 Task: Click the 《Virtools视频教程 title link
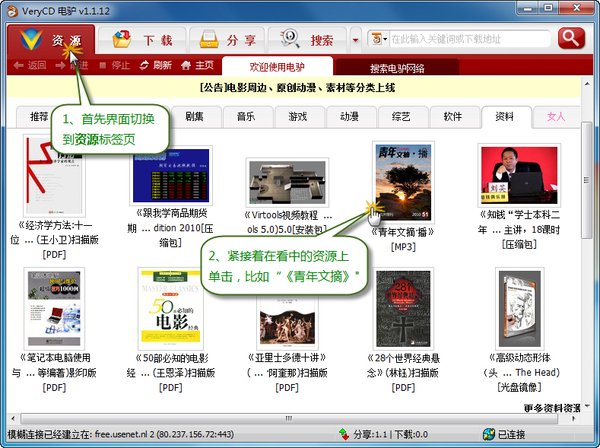pos(288,223)
